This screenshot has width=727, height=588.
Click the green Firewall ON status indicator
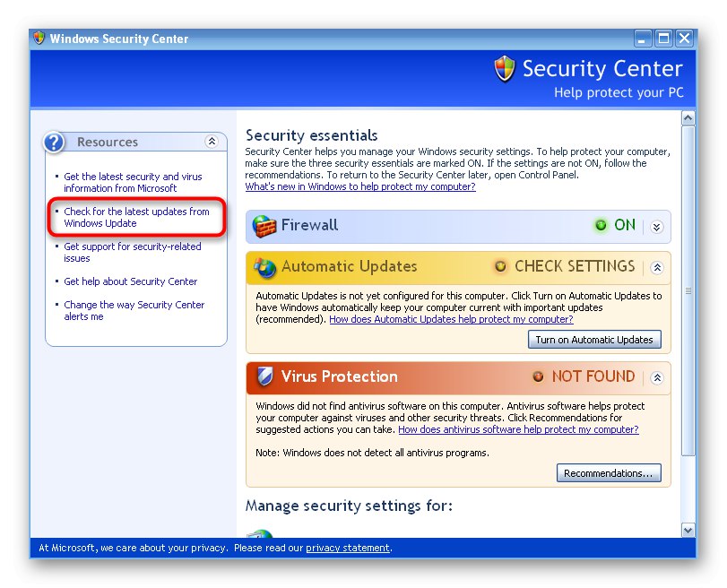601,226
